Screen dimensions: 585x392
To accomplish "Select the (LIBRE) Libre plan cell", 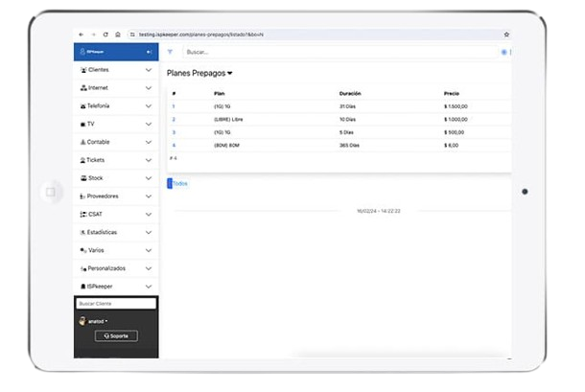I will coord(228,120).
